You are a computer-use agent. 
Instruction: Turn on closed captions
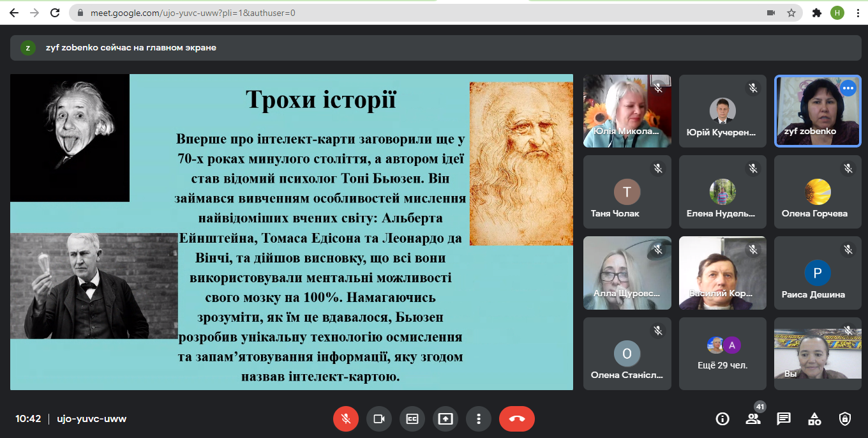[412, 419]
